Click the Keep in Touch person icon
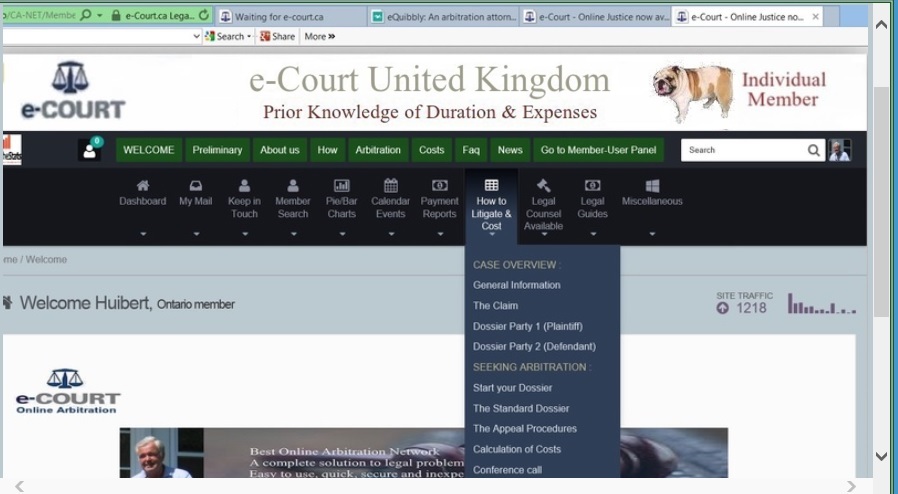The image size is (898, 494). 244,186
